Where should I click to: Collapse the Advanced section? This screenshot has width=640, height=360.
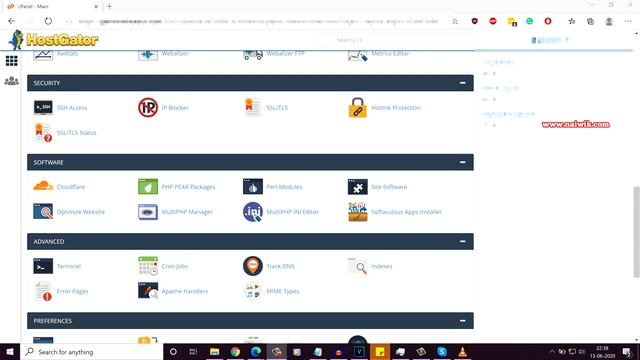[462, 241]
